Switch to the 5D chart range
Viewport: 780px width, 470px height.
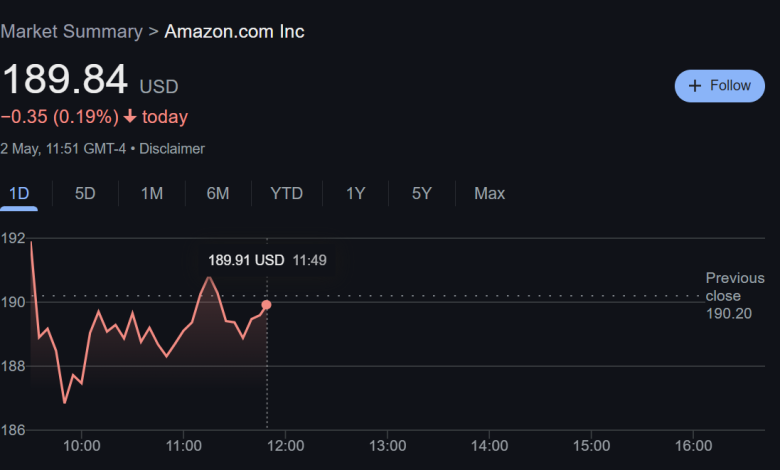tap(85, 193)
